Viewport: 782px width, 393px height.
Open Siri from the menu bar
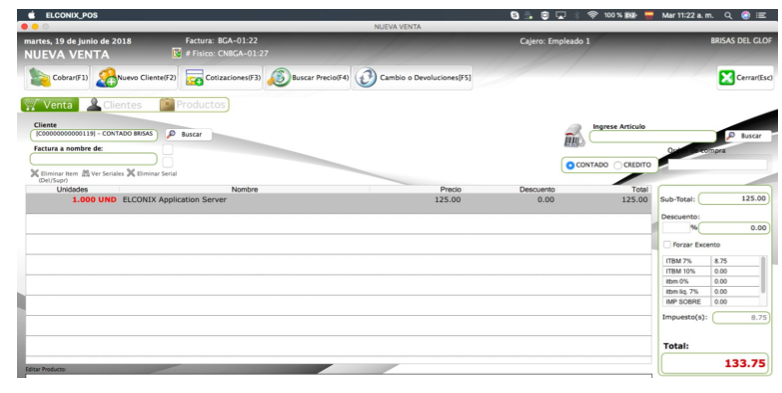745,15
